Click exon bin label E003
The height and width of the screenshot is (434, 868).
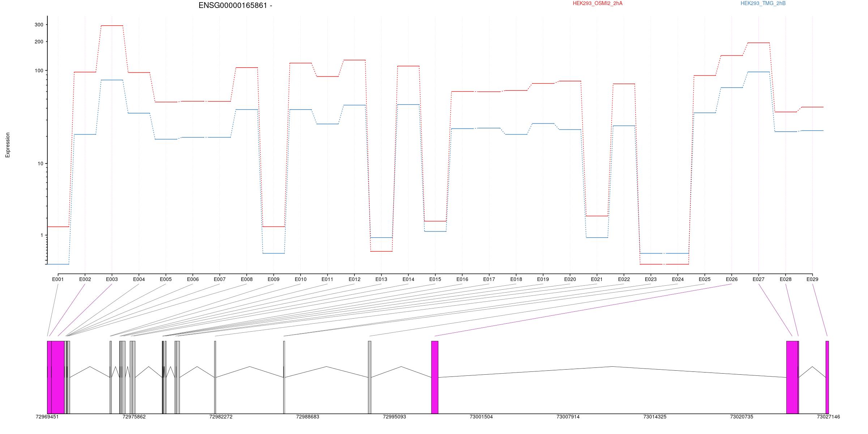112,279
